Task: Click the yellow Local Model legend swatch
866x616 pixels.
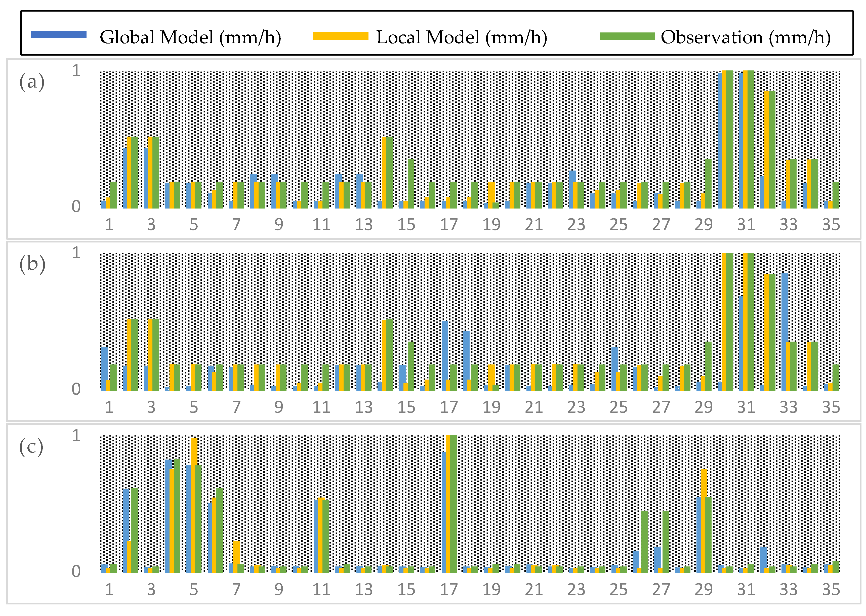Action: pos(340,36)
